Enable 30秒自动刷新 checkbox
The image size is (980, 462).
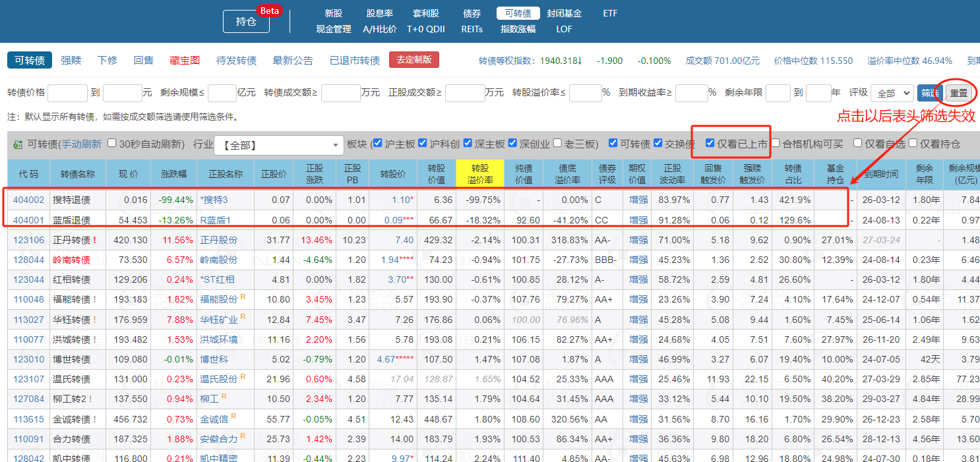click(x=112, y=143)
